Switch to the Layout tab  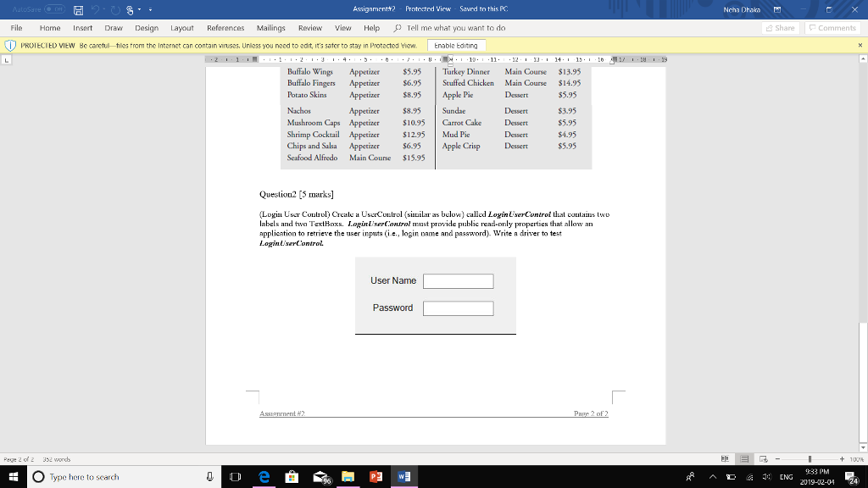tap(182, 28)
